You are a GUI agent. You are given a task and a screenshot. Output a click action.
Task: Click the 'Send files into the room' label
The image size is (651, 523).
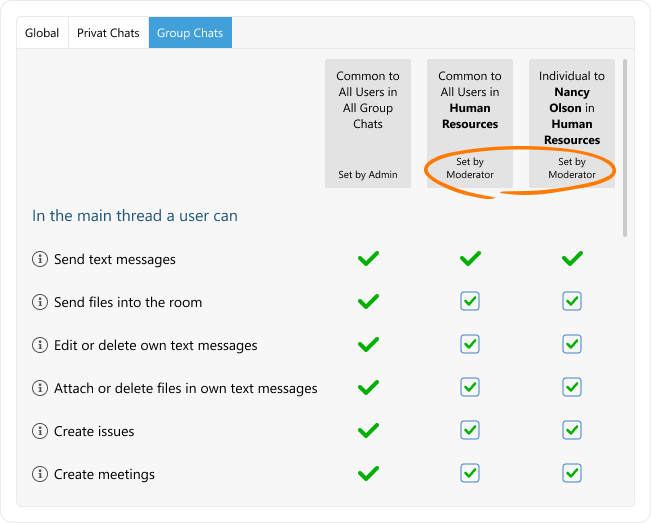[128, 302]
